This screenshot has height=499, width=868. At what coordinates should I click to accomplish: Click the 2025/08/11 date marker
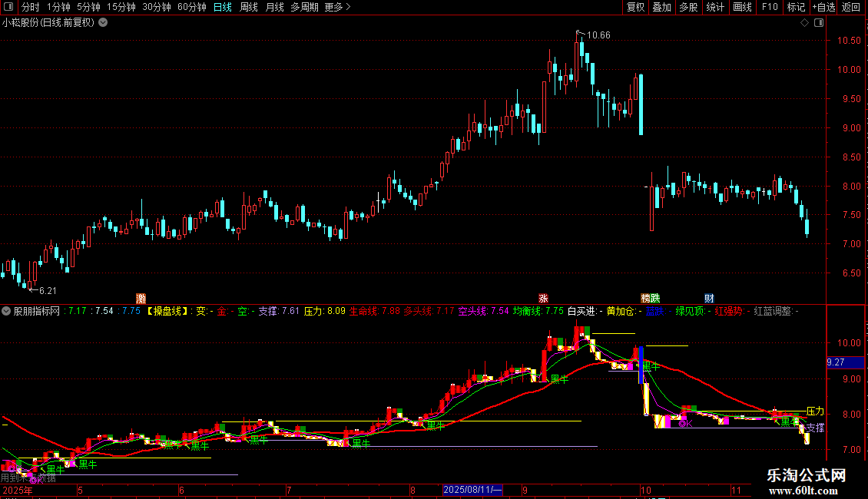[x=472, y=490]
